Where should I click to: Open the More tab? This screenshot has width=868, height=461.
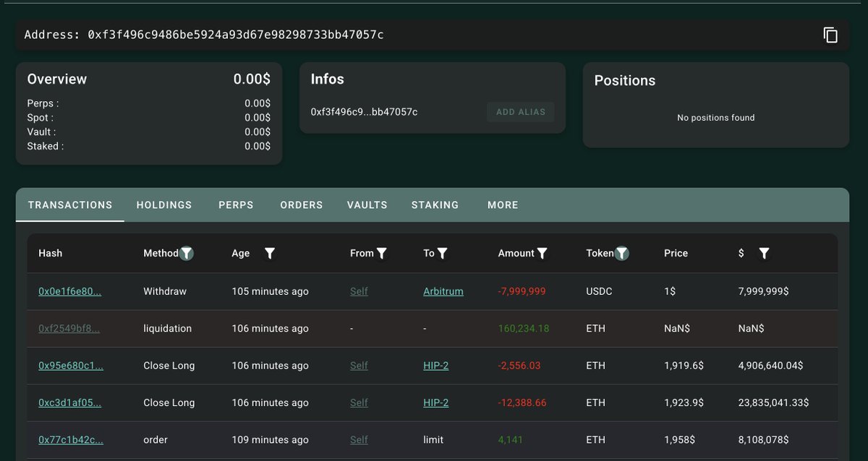(503, 204)
